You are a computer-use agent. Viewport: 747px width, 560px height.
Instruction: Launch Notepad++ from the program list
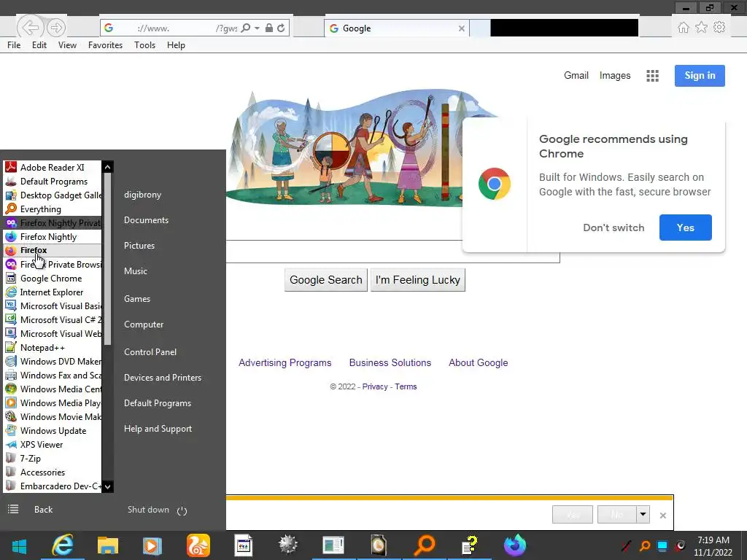point(53,348)
